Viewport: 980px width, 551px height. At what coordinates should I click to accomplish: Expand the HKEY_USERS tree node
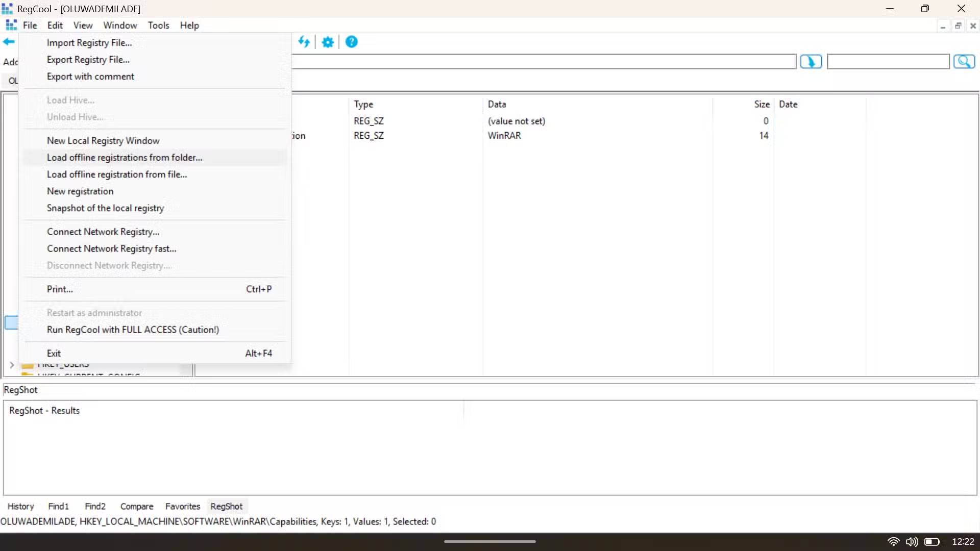click(12, 364)
